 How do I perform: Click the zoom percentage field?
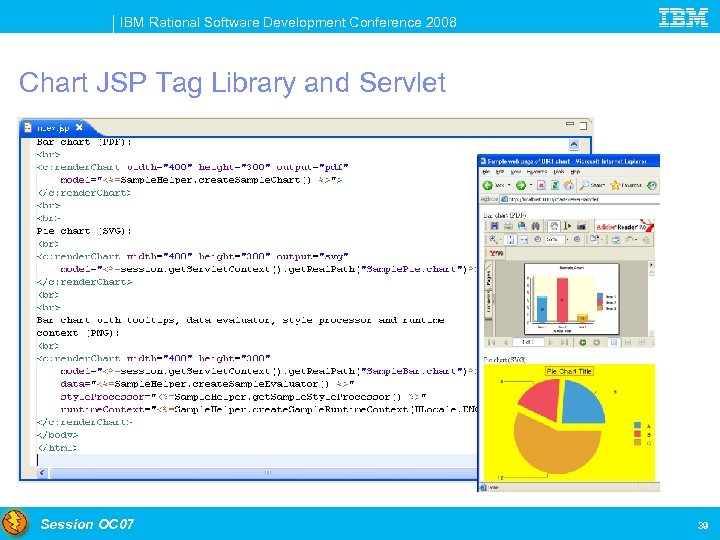tap(555, 239)
